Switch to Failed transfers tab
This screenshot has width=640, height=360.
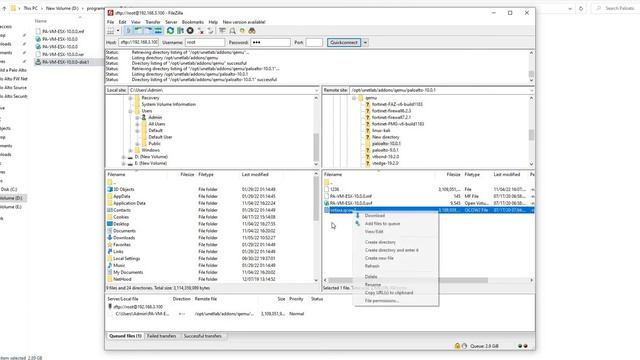pos(162,336)
